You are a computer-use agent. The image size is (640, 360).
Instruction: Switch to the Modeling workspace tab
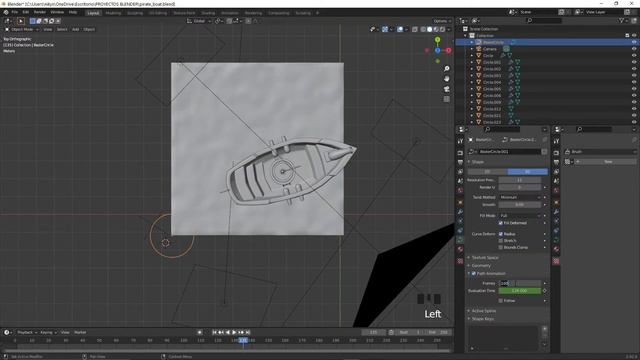pyautogui.click(x=113, y=13)
